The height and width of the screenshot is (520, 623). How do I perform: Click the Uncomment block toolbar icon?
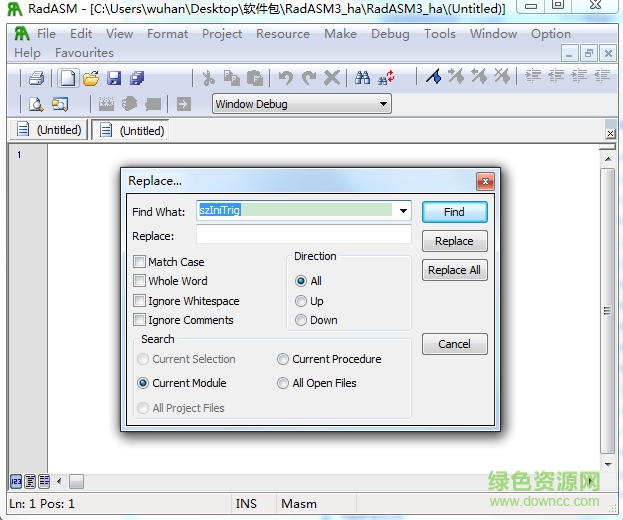pos(602,75)
